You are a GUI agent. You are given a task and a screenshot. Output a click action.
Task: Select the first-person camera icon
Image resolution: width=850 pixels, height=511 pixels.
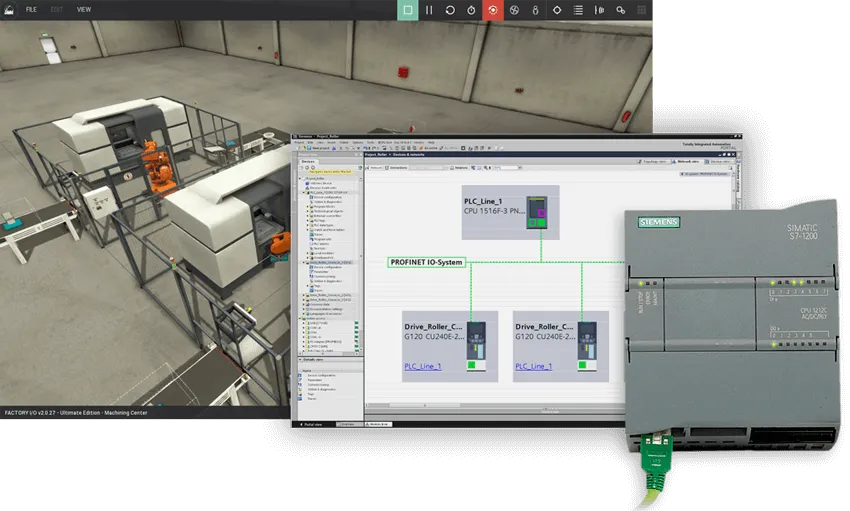coord(536,10)
